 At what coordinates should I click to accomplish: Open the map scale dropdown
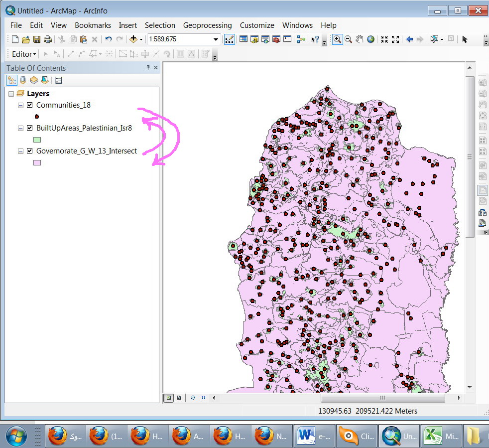[216, 39]
